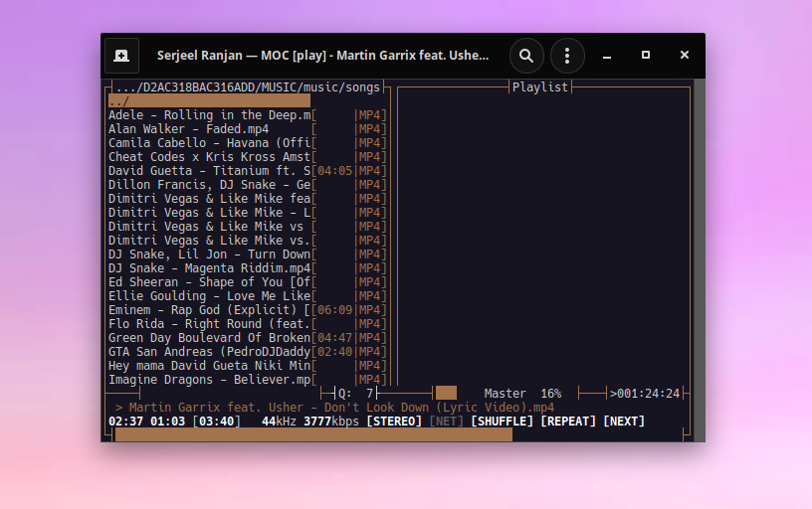This screenshot has height=509, width=812.
Task: Select Ed Sheeran - Shape of You
Action: pos(209,282)
